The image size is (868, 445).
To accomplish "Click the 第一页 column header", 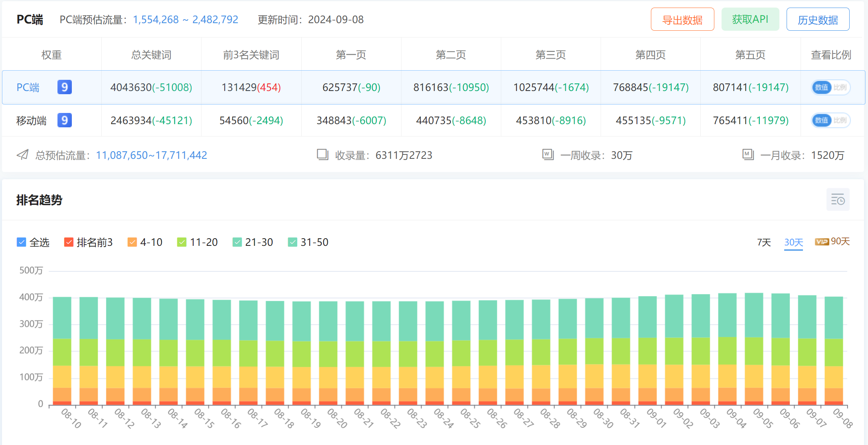I will 351,55.
